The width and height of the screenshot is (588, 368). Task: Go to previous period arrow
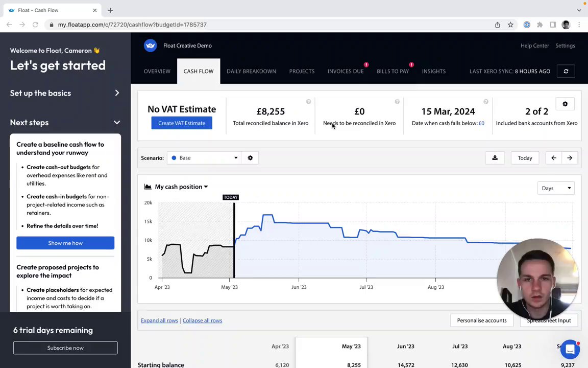coord(553,158)
